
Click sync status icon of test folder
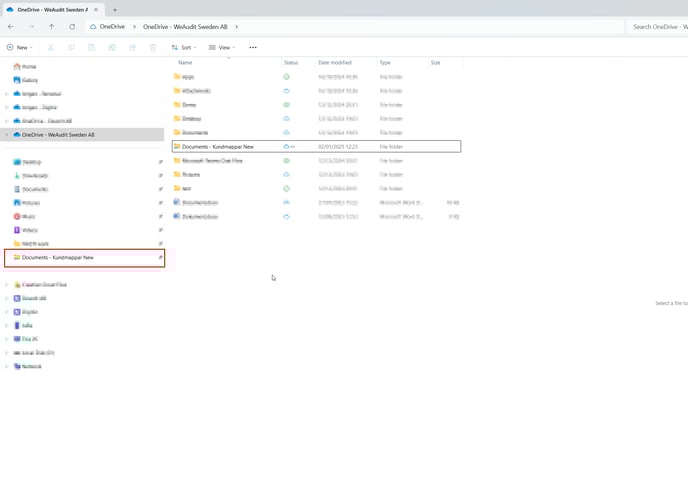click(x=286, y=189)
